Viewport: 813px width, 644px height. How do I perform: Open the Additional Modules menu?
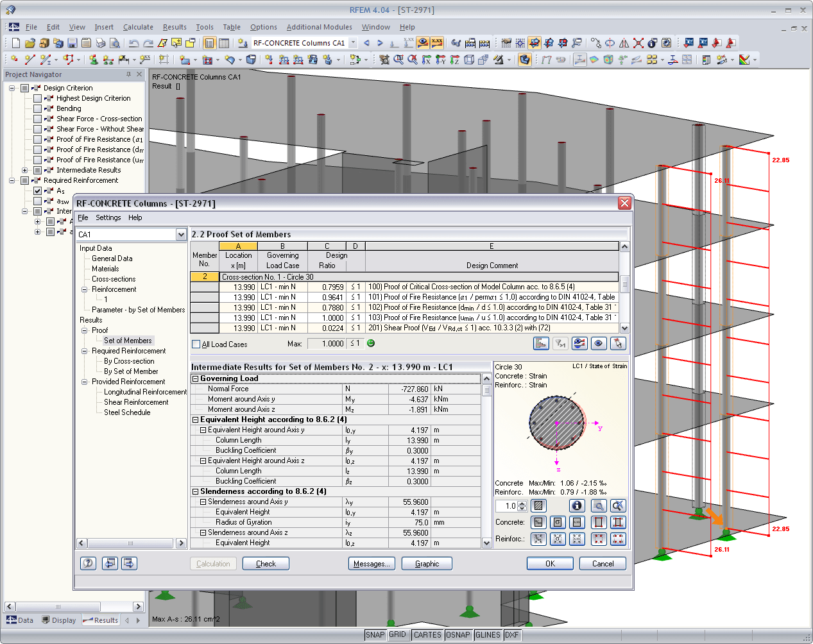pyautogui.click(x=319, y=27)
